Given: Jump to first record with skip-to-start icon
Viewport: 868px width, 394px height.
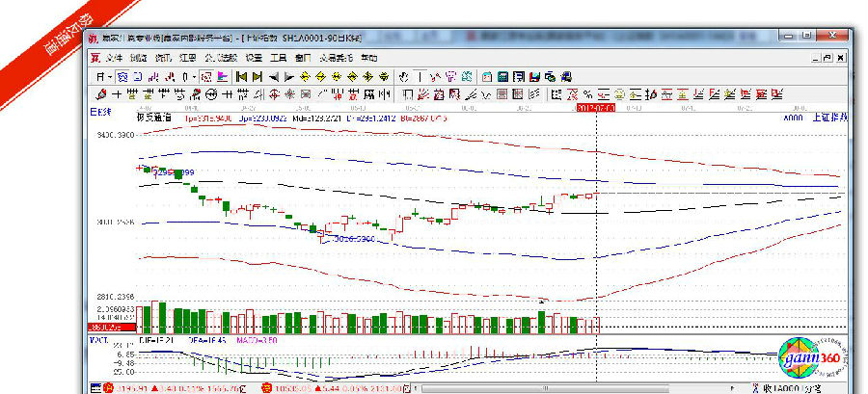Looking at the screenshot, I should coord(242,76).
